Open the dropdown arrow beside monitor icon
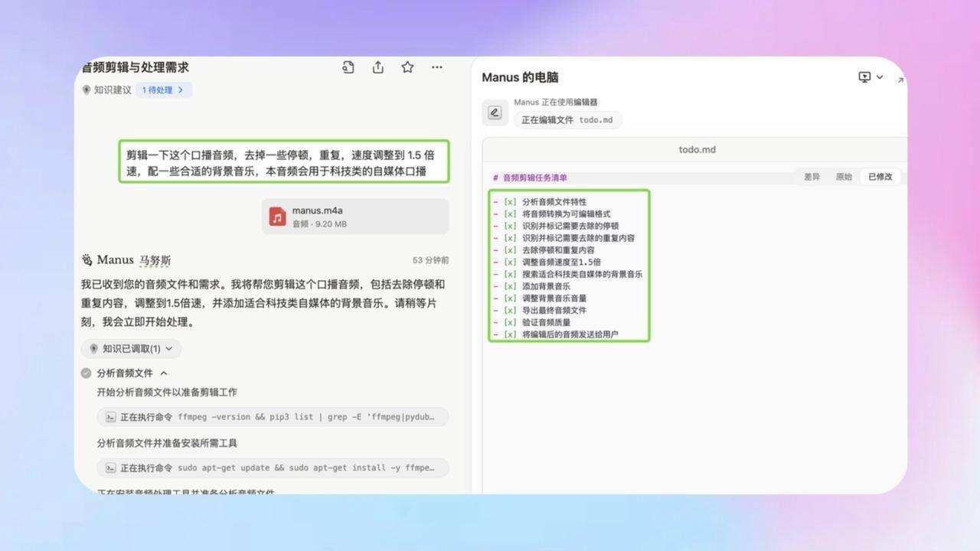This screenshot has height=551, width=980. [880, 77]
